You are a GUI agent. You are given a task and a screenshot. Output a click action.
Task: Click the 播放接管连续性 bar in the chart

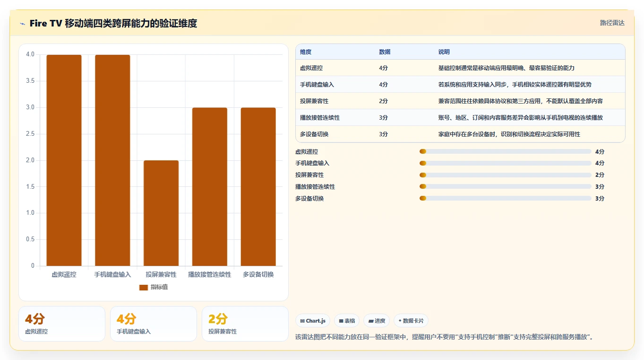210,187
